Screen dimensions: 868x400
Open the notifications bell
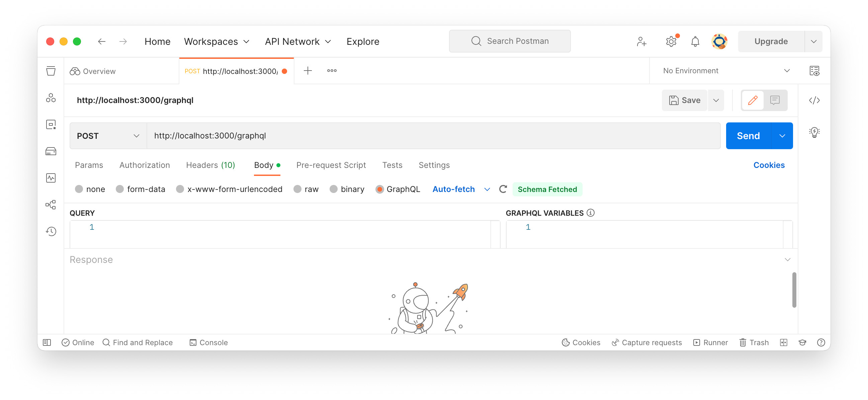click(695, 41)
